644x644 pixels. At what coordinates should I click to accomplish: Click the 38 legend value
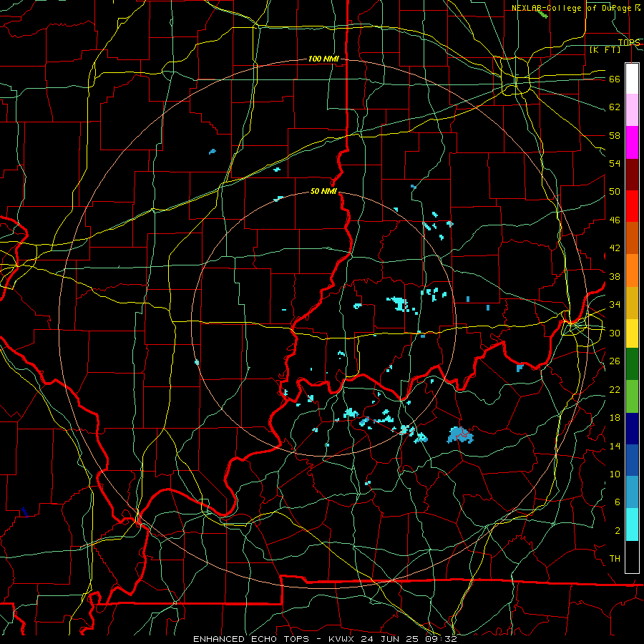tap(615, 276)
